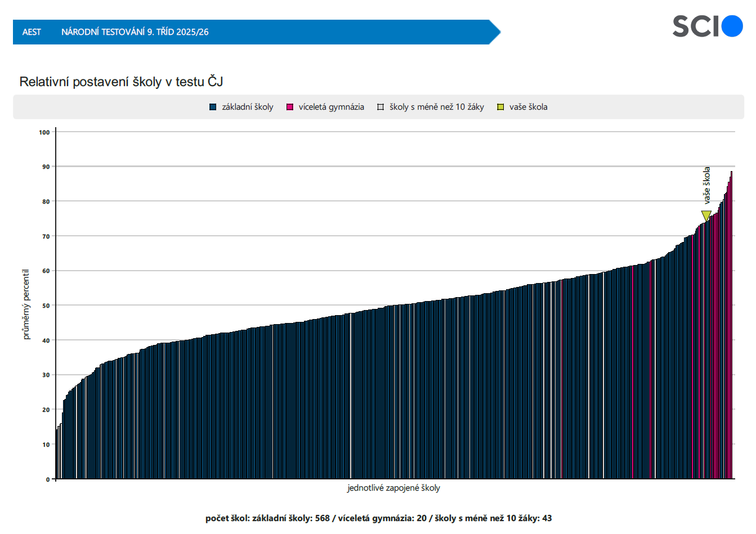
Task: Click the yellow 'vaše škola' triangle marker
Action: (x=706, y=216)
